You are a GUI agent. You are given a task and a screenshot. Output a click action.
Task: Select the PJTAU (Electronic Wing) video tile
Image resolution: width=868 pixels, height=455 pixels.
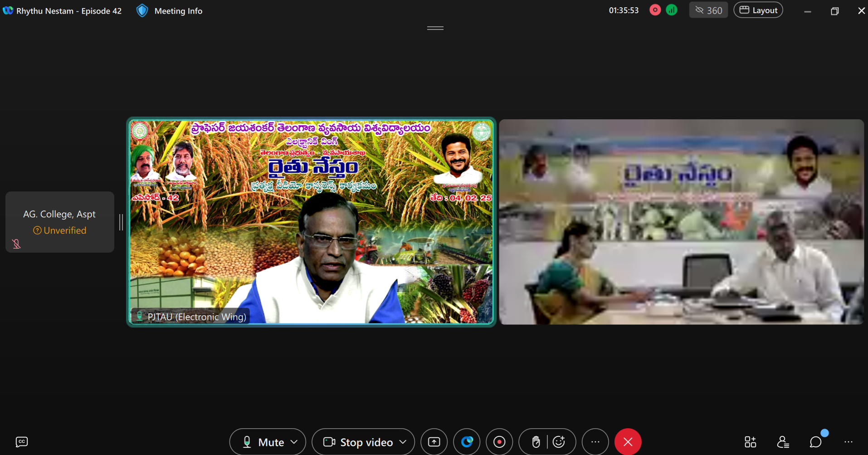point(311,222)
